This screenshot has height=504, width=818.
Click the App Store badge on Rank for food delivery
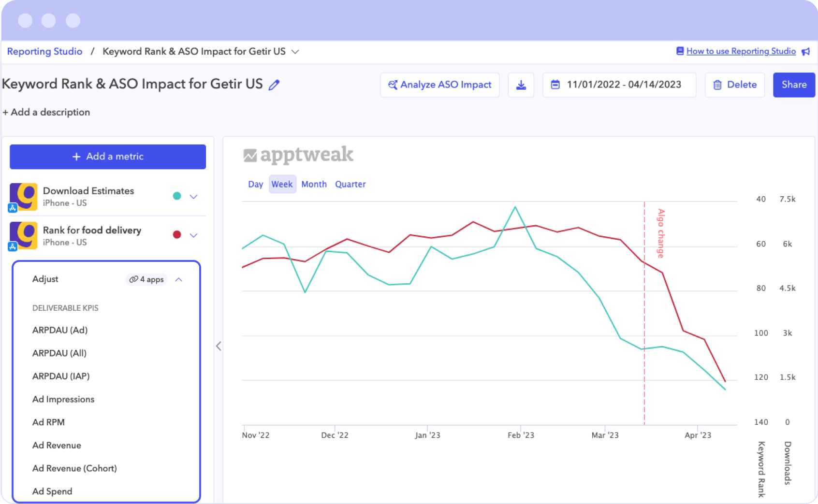pos(12,246)
